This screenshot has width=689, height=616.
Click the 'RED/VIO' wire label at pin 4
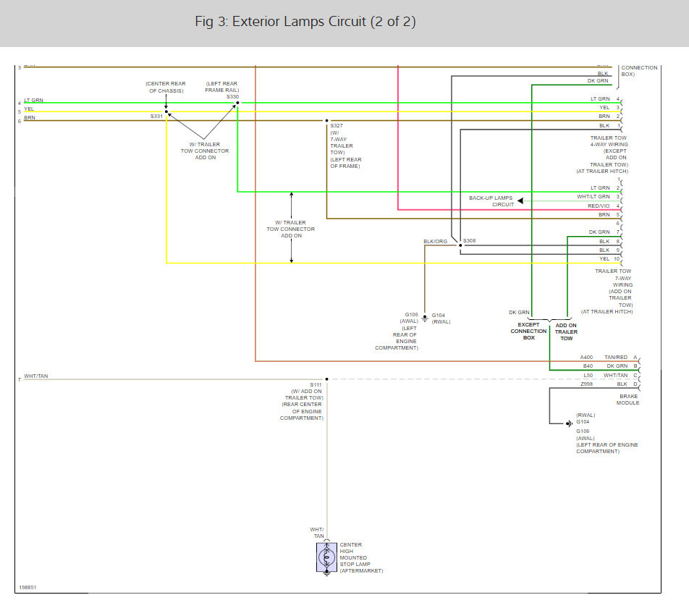pyautogui.click(x=599, y=206)
